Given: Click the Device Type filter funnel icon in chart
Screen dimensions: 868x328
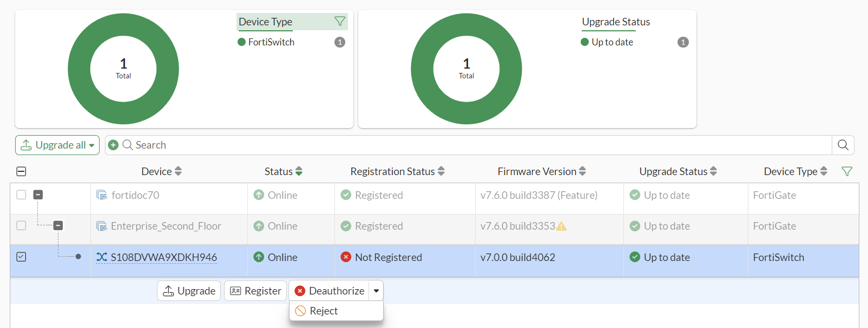Looking at the screenshot, I should point(340,22).
